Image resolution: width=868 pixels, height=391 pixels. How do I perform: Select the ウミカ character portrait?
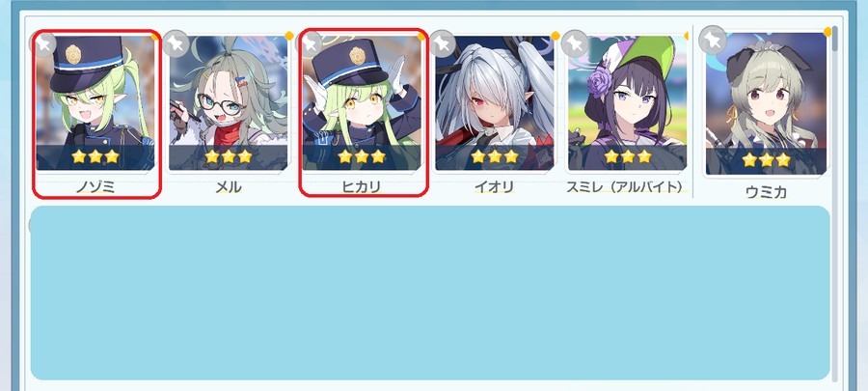pos(766,103)
